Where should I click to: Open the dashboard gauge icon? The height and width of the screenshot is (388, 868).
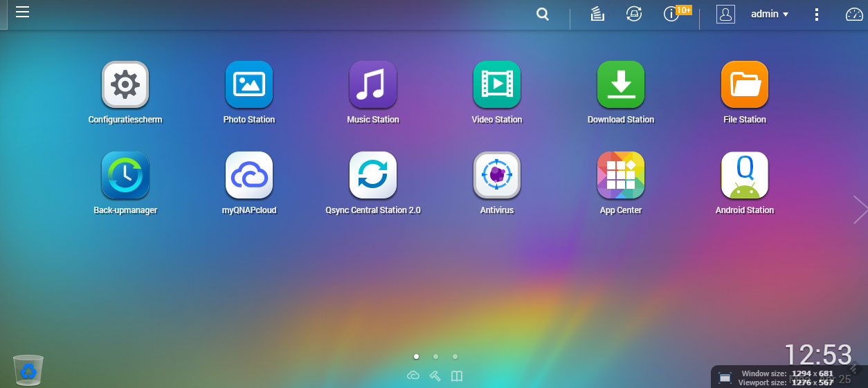click(x=854, y=14)
